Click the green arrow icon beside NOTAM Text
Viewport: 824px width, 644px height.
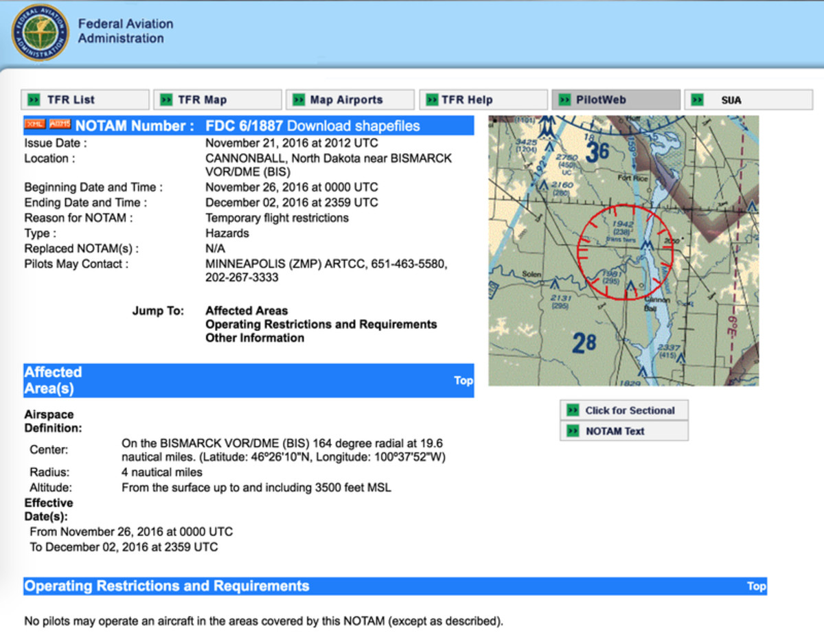click(x=573, y=431)
